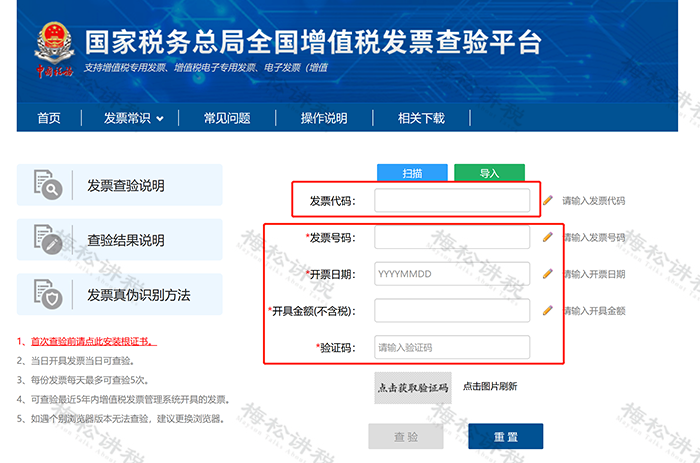Click the 请输入开票日期 hint text
Screen dimensions: 700x463
click(x=594, y=274)
